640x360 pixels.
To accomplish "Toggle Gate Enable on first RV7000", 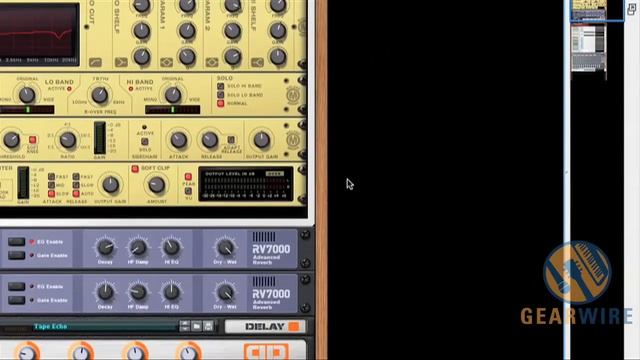I will 16,256.
